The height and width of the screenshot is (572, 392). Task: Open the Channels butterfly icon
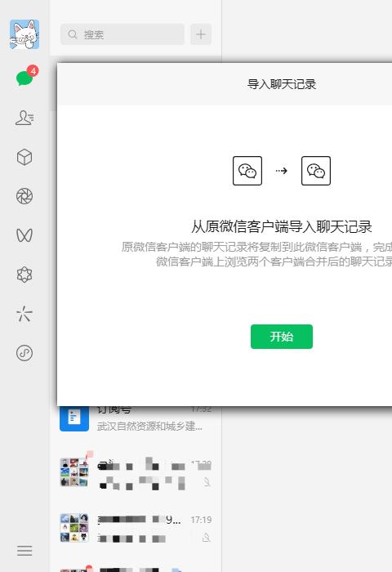24,235
